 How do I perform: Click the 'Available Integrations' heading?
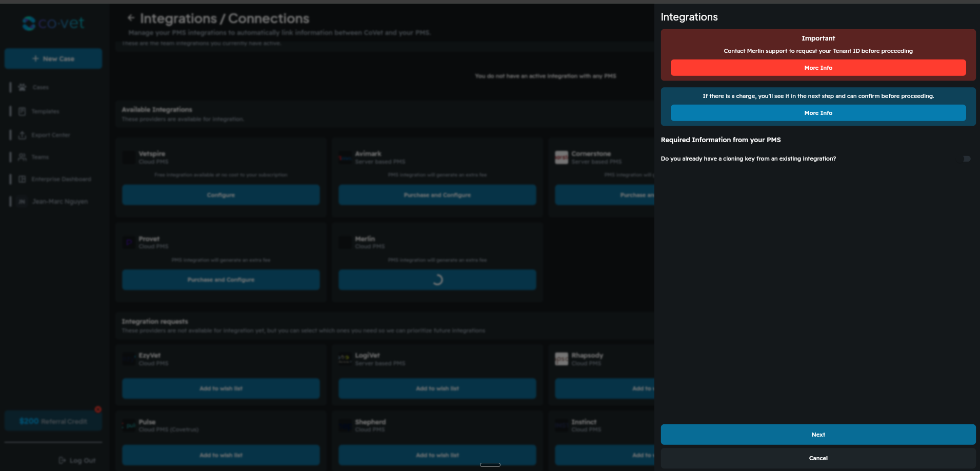pyautogui.click(x=156, y=110)
